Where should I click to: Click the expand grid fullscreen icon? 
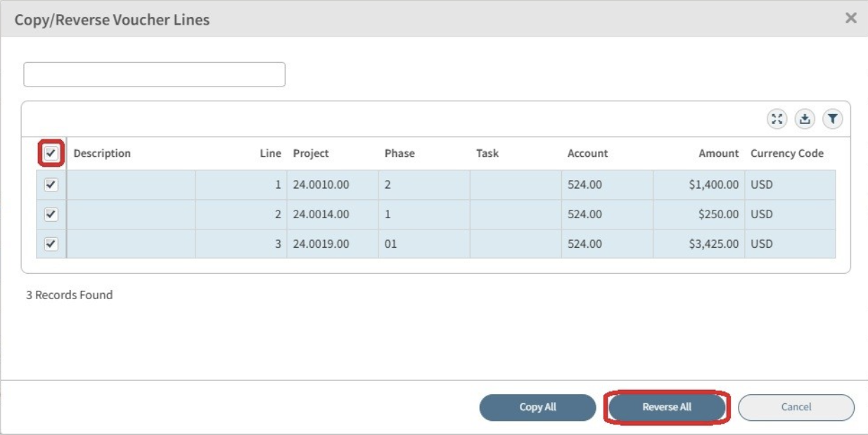(x=777, y=119)
